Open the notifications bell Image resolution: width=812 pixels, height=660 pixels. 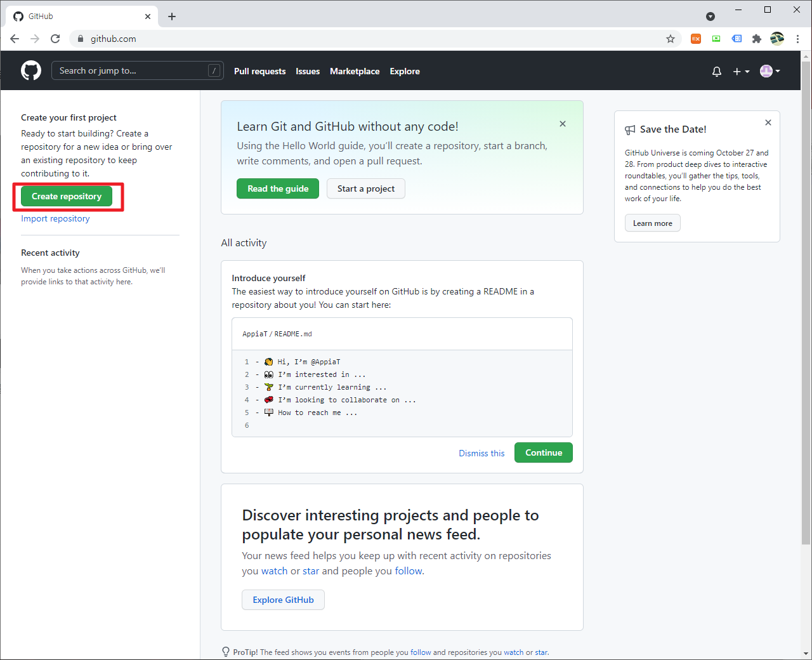717,71
